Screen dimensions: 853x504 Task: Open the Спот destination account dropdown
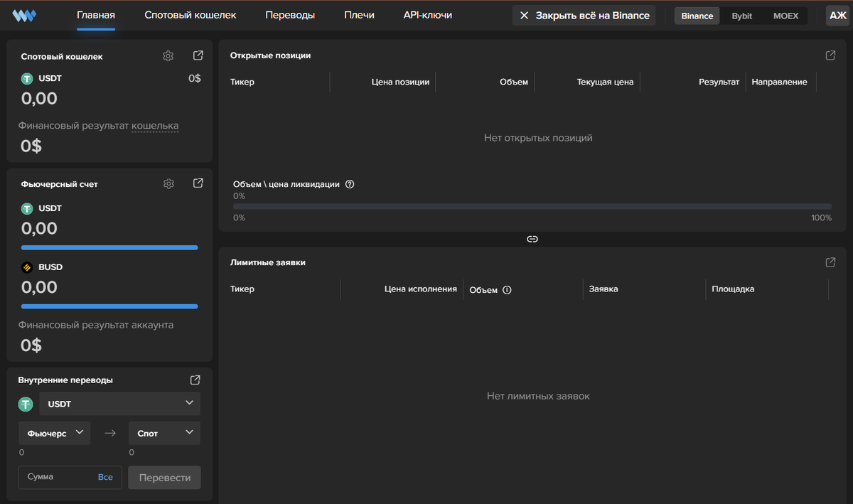click(164, 433)
